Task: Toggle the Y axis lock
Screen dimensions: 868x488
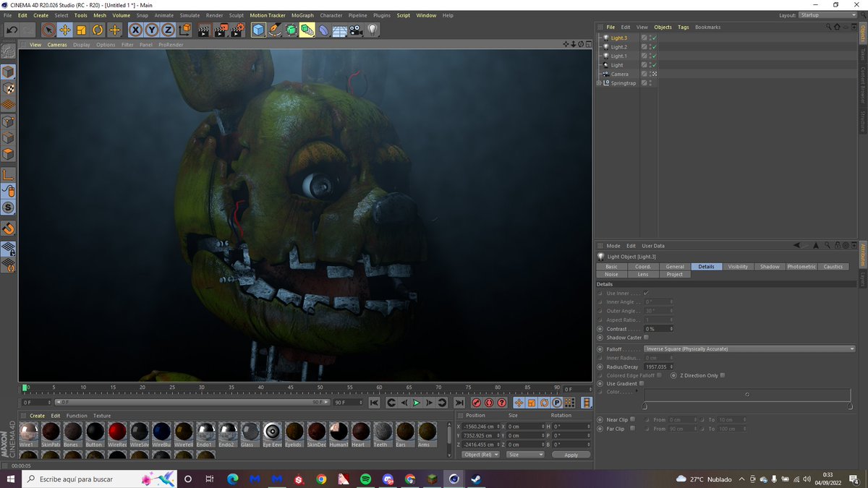Action: pos(151,29)
